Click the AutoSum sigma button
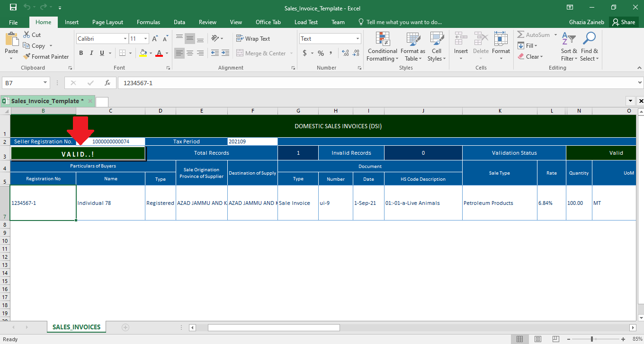 tap(533, 35)
